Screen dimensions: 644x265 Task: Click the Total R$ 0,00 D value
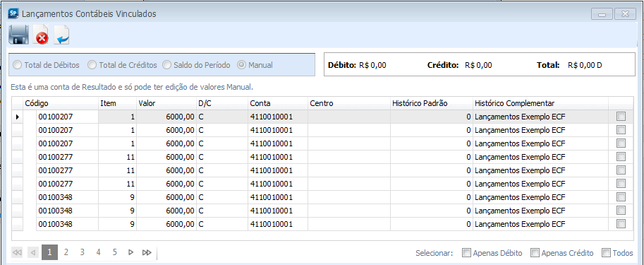(x=585, y=65)
